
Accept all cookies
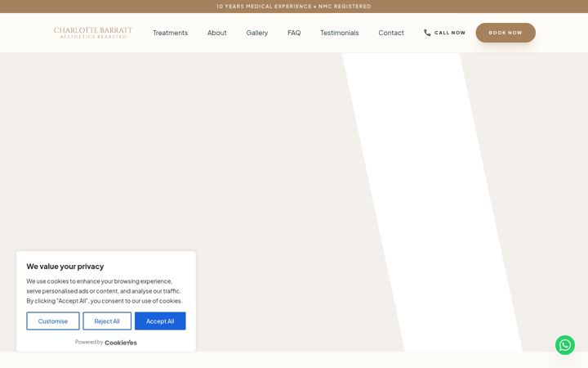click(x=160, y=321)
